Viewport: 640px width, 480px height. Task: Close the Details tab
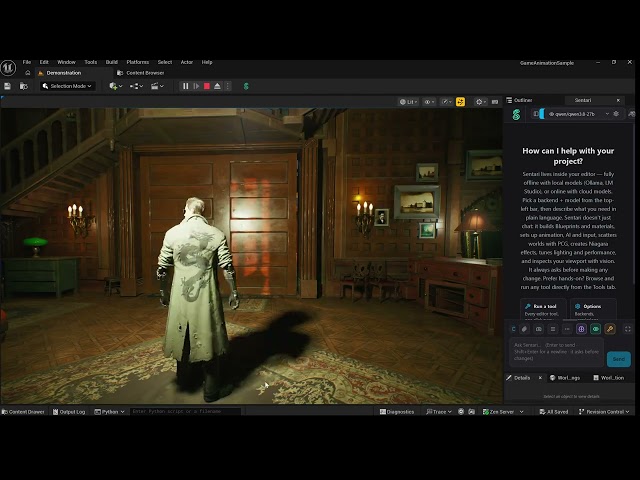click(x=540, y=378)
